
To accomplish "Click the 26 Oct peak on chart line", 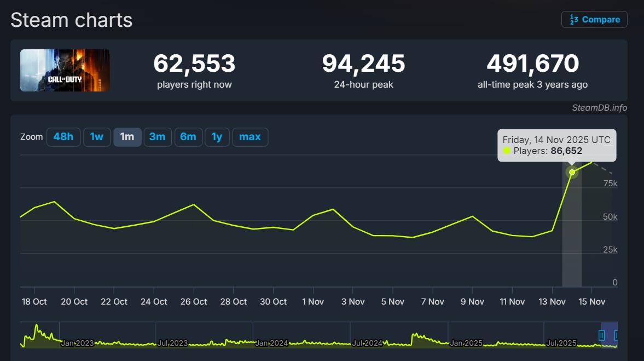I will (x=194, y=204).
